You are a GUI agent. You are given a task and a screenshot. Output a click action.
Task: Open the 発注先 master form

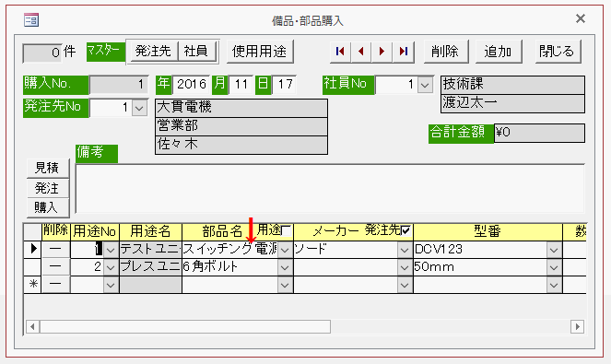point(153,51)
